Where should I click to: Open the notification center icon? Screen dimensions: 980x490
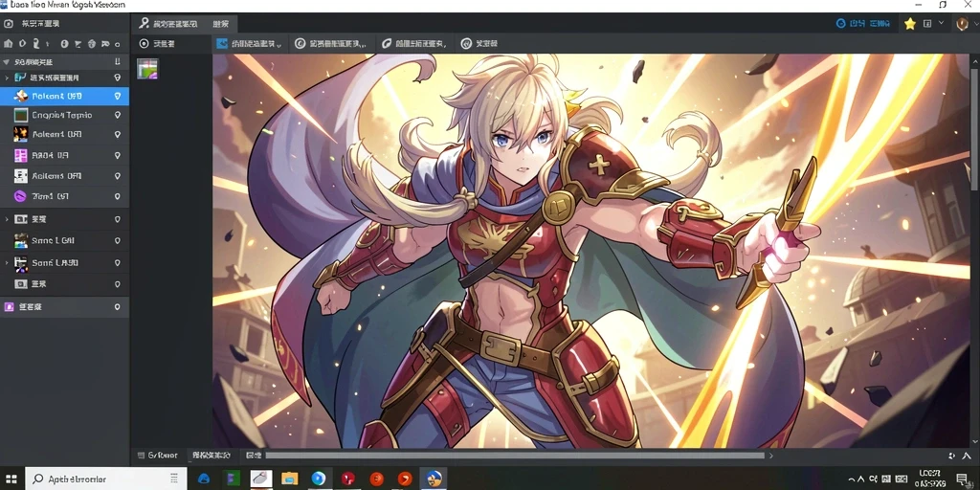(962, 479)
